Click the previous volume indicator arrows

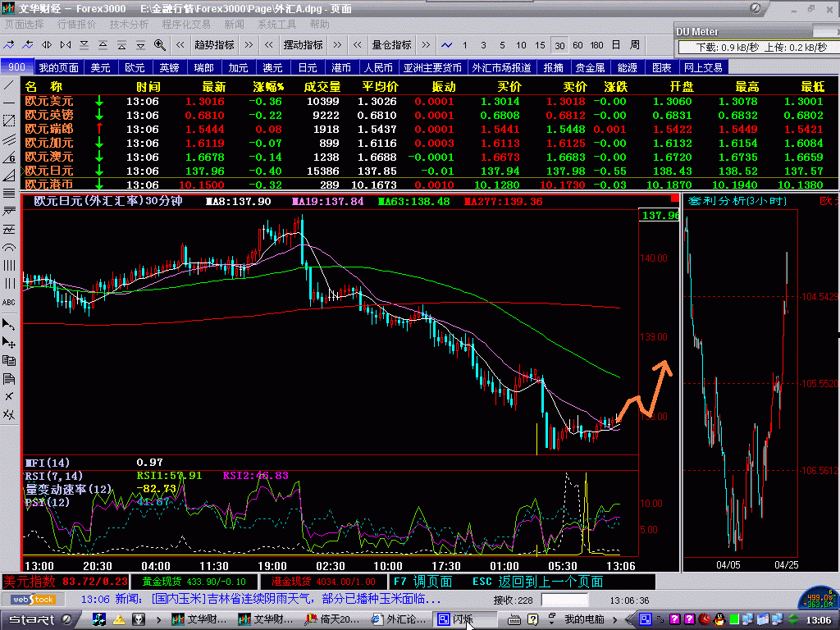coord(358,45)
